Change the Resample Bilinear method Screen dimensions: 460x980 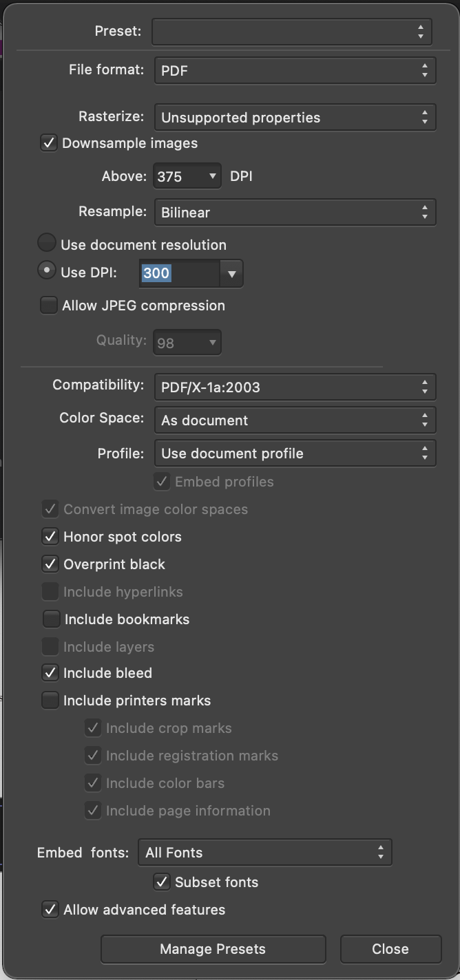(x=295, y=212)
